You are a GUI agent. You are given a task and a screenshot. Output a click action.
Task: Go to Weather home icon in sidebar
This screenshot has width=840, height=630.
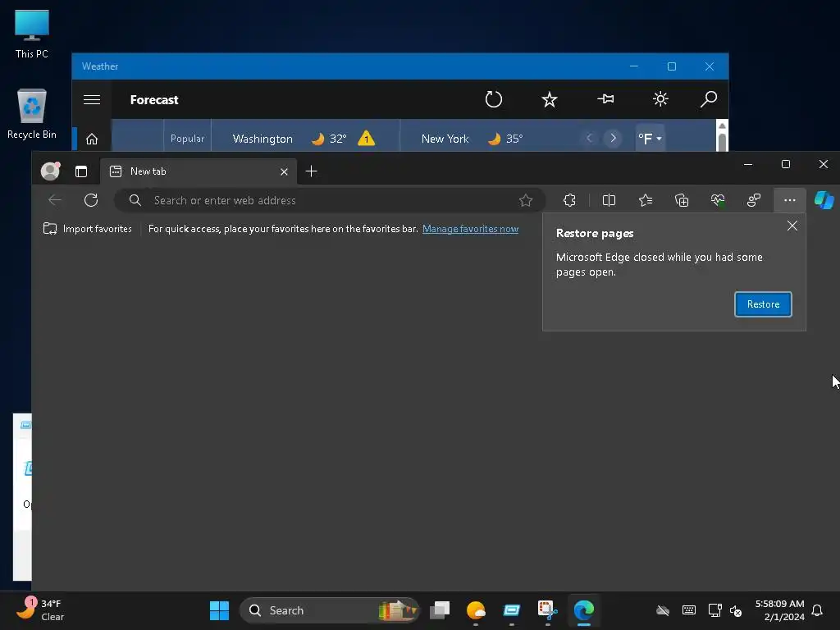[92, 139]
